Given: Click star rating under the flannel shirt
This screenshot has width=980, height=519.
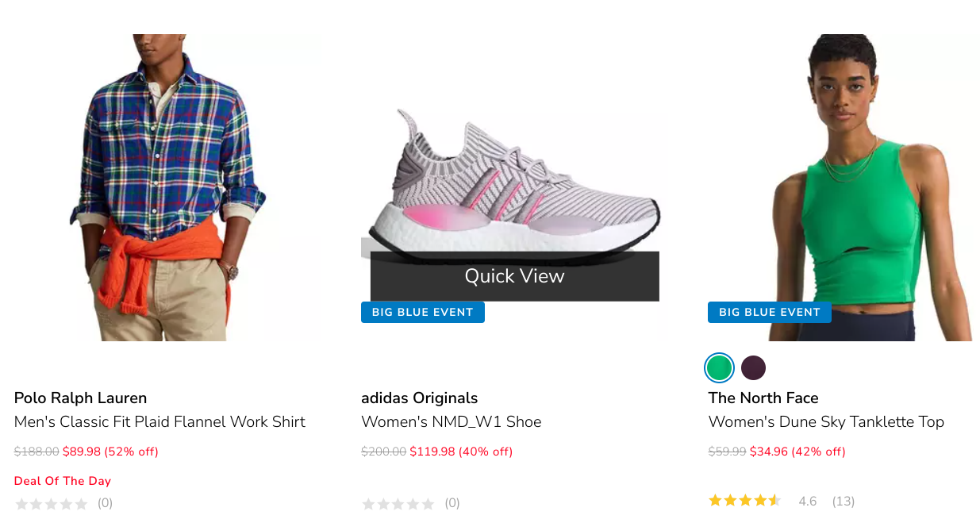Looking at the screenshot, I should [51, 503].
